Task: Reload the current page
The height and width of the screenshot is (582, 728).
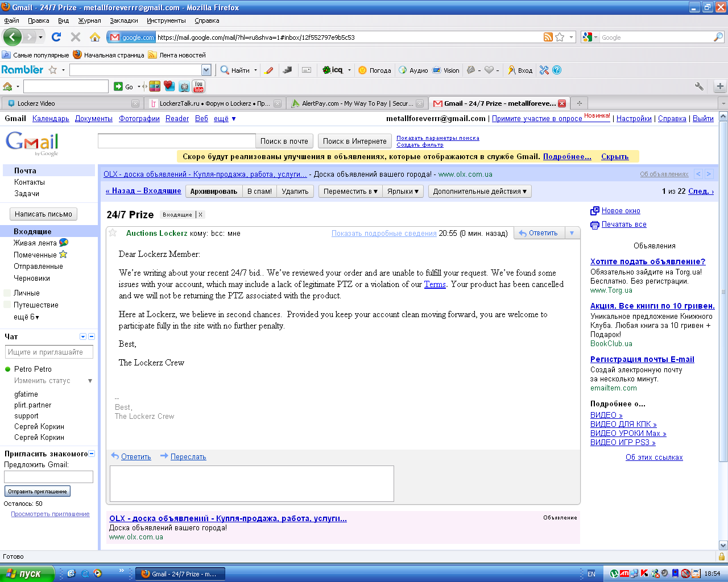Action: click(x=56, y=37)
